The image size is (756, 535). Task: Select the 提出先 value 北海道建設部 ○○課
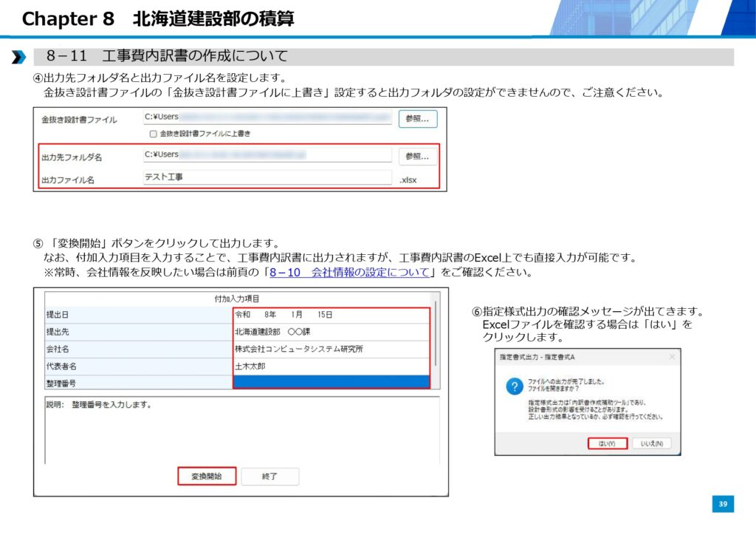[330, 332]
